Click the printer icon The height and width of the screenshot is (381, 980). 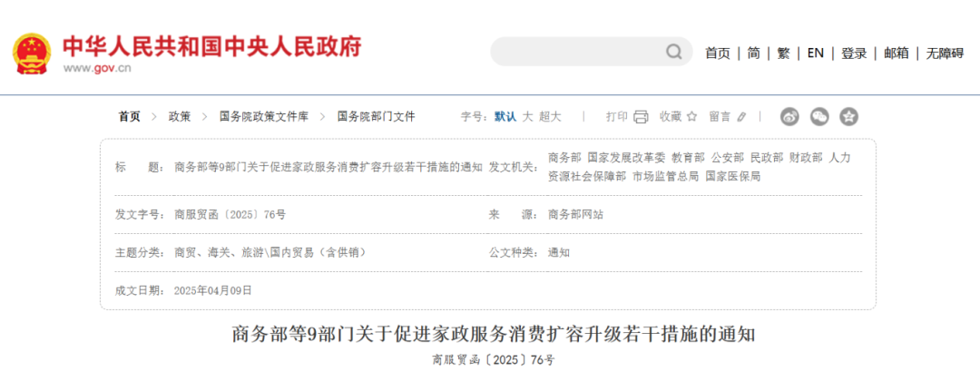(x=641, y=116)
